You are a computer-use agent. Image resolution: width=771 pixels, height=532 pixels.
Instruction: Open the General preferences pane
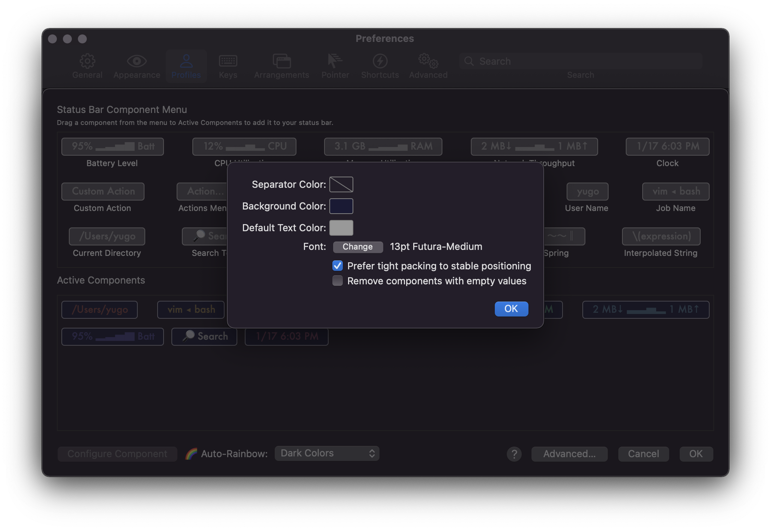click(x=87, y=66)
